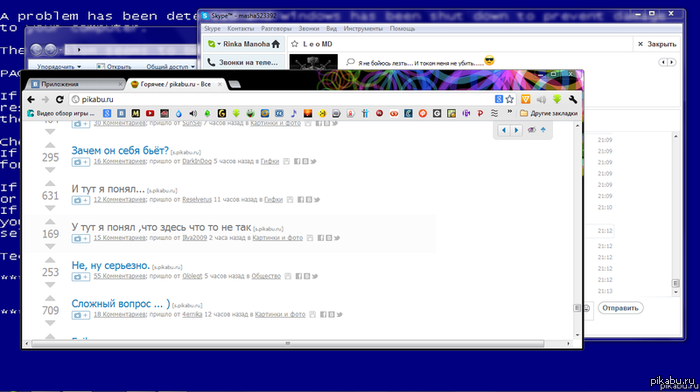This screenshot has width=700, height=392.
Task: Show hidden bookmarks with » chevron
Action: (x=509, y=112)
